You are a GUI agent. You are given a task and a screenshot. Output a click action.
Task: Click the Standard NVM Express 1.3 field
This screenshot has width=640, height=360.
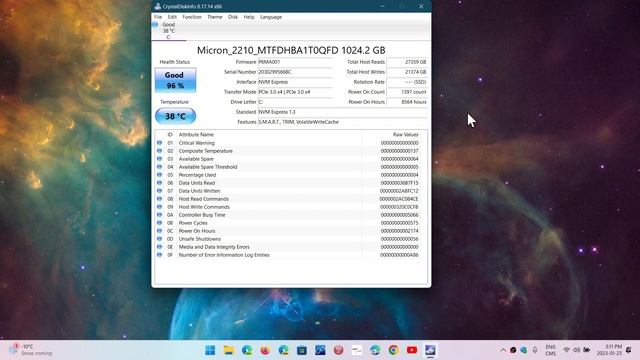point(342,112)
